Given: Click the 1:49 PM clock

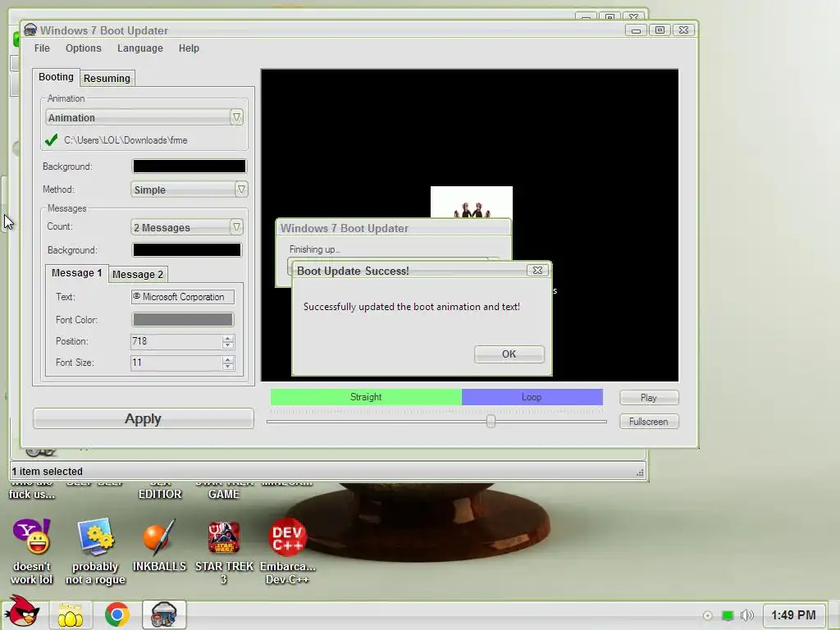Looking at the screenshot, I should tap(793, 615).
